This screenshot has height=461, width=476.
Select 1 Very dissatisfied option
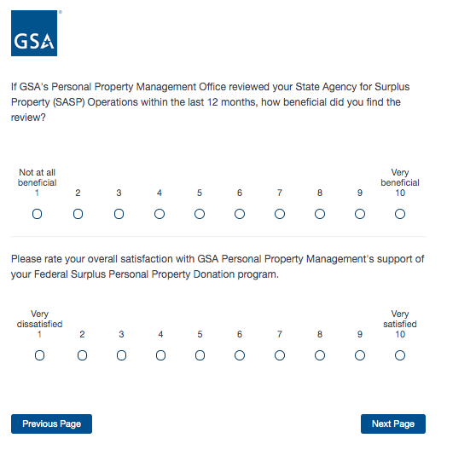click(x=40, y=355)
